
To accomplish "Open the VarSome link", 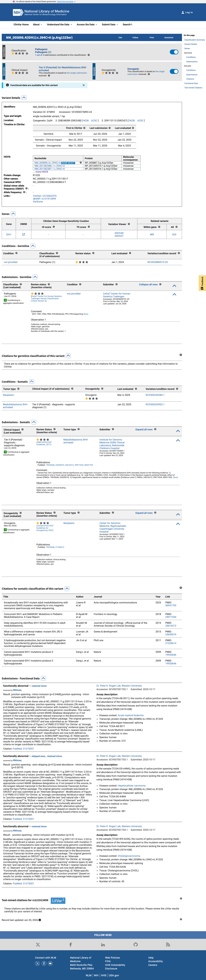I will click(x=38, y=202).
